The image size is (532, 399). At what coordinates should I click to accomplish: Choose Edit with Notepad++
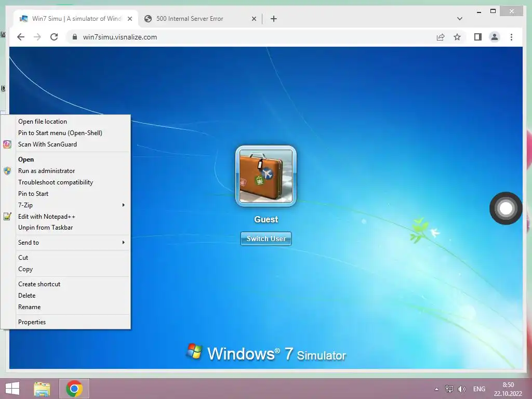(x=66, y=217)
